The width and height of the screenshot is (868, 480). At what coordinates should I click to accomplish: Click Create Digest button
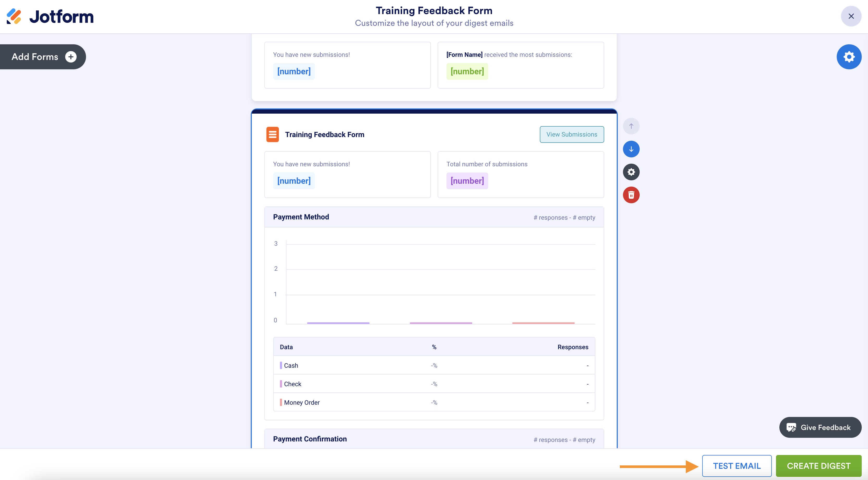(x=818, y=466)
